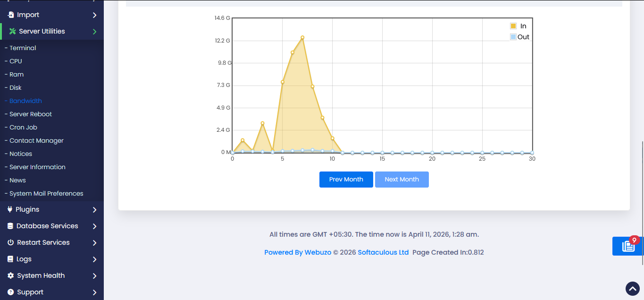Click the Prev Month button
The image size is (644, 300).
tap(346, 180)
